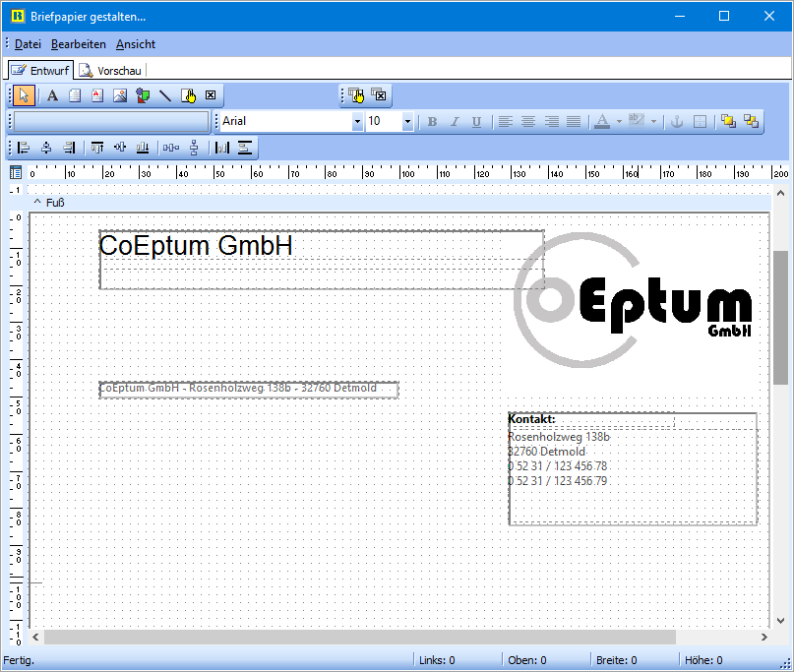Viewport: 794px width, 672px height.
Task: Select the memo text tool
Action: click(x=75, y=95)
